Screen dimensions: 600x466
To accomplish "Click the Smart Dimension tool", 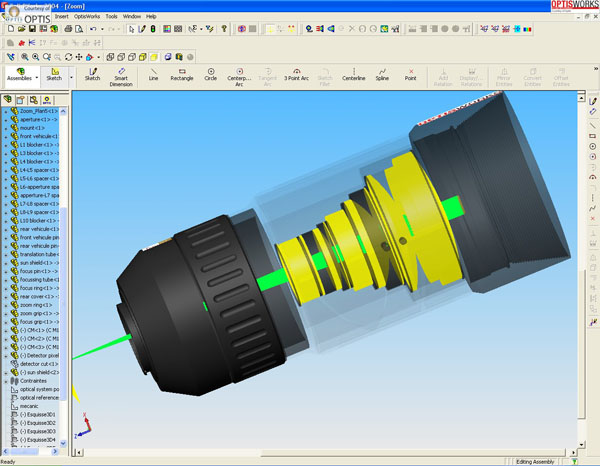I will [121, 77].
